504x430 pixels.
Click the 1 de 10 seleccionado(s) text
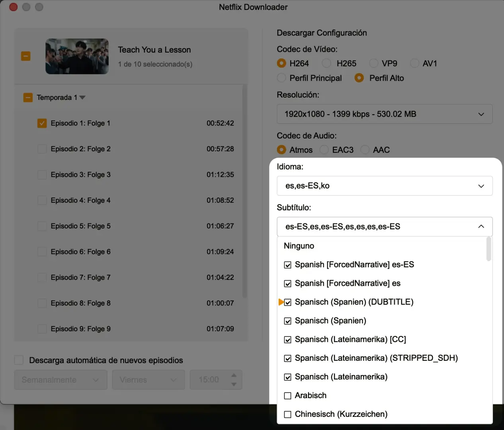pos(155,64)
